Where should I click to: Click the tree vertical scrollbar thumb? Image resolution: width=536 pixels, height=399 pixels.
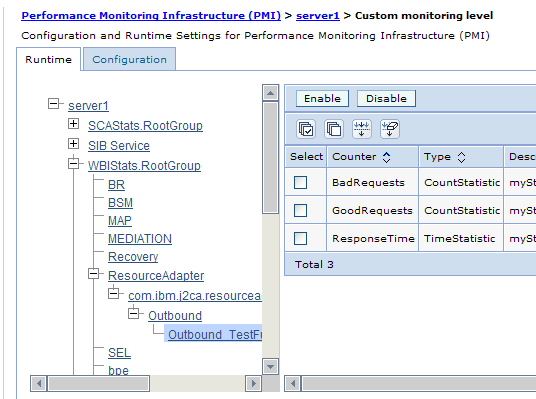tap(270, 158)
